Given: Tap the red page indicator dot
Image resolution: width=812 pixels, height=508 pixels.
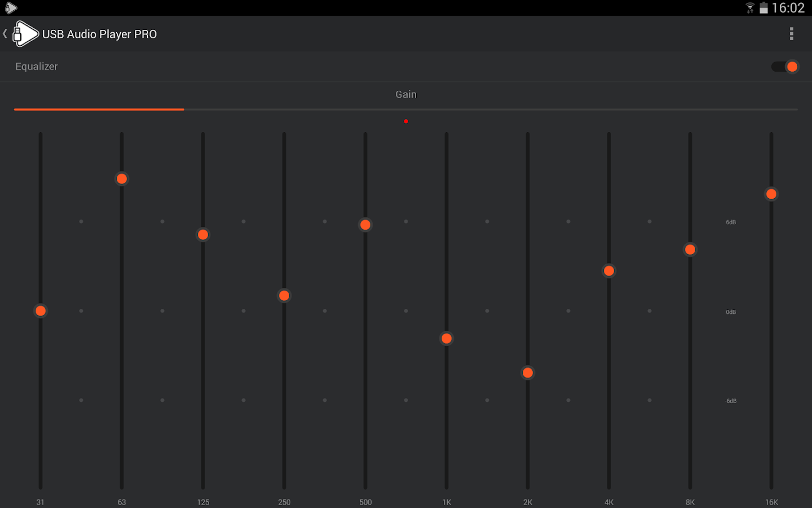Looking at the screenshot, I should (406, 121).
